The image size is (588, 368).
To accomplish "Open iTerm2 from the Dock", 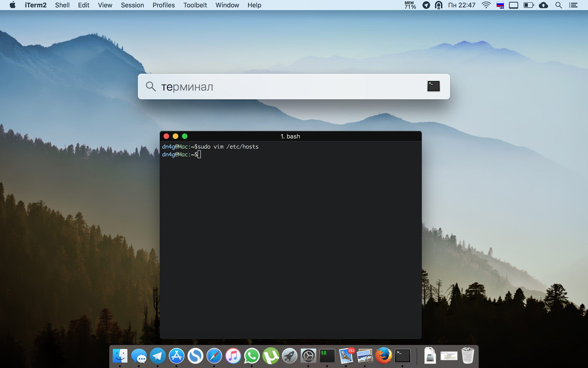I will click(327, 356).
